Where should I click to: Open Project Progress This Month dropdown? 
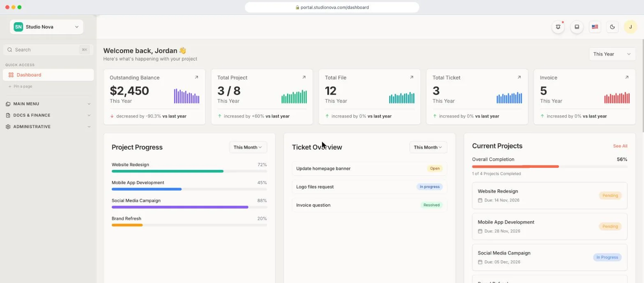pyautogui.click(x=248, y=147)
